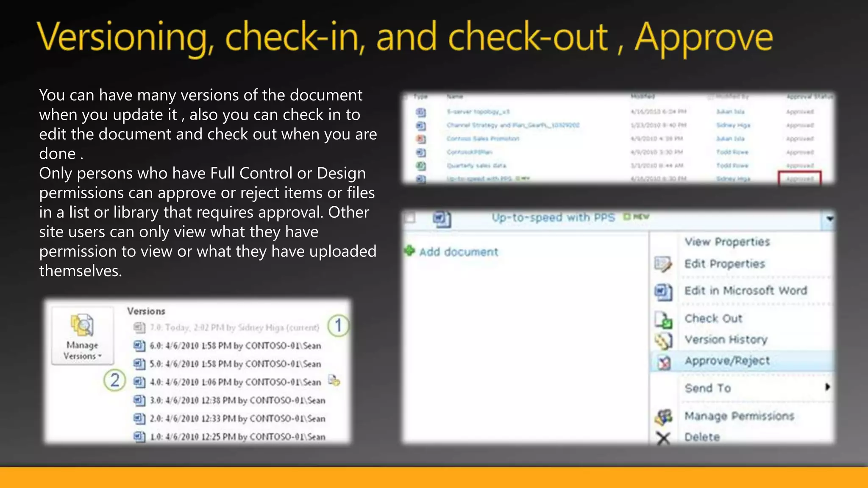Click the PowerPoint icon for Contoso Sales Promotion
This screenshot has height=488, width=868.
[x=420, y=139]
